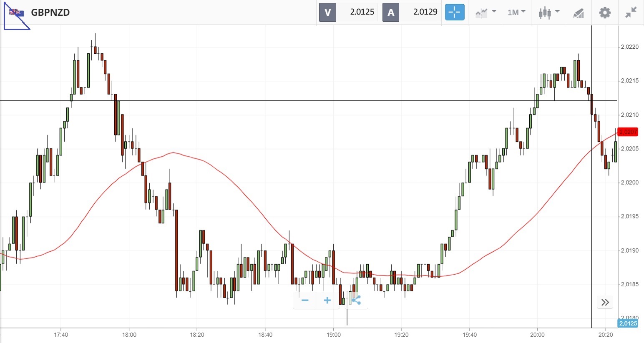Click the A buy price 2.0129 button

click(x=411, y=12)
